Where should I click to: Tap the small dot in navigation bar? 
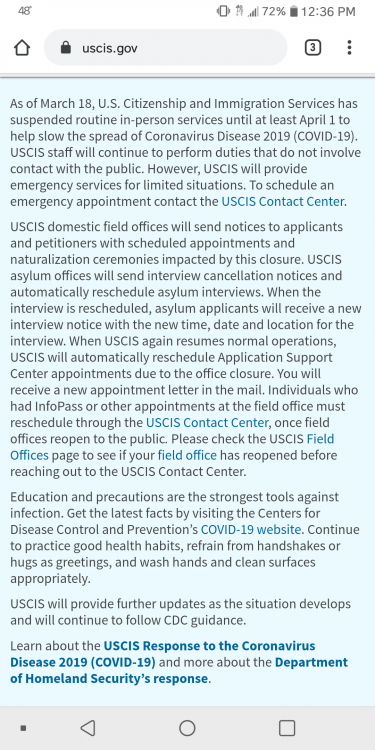23,728
